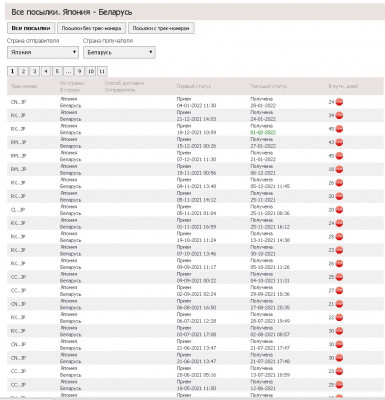The image size is (385, 400).
Task: Click the red stop icon in the 18-11-2021 00:56 row
Action: (339, 169)
